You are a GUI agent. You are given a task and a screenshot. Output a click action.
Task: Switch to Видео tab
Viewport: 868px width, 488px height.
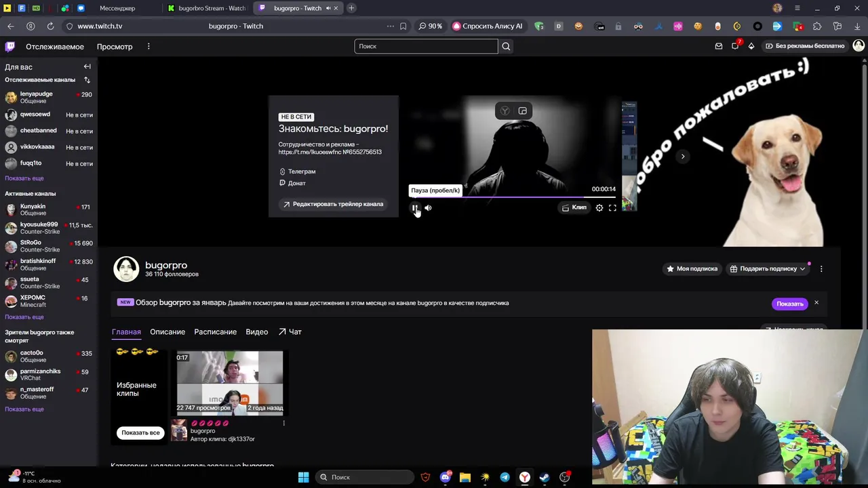257,332
